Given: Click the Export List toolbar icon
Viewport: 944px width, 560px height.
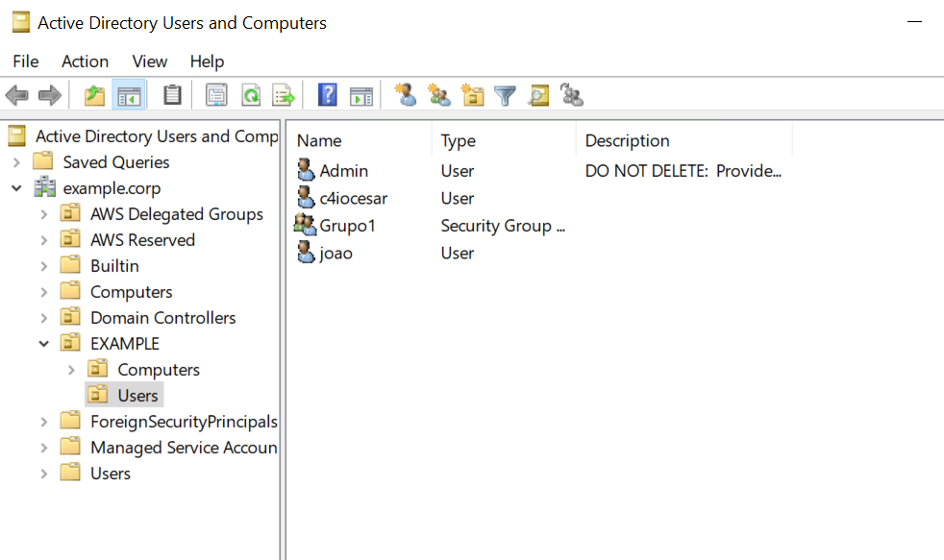Looking at the screenshot, I should coord(284,95).
